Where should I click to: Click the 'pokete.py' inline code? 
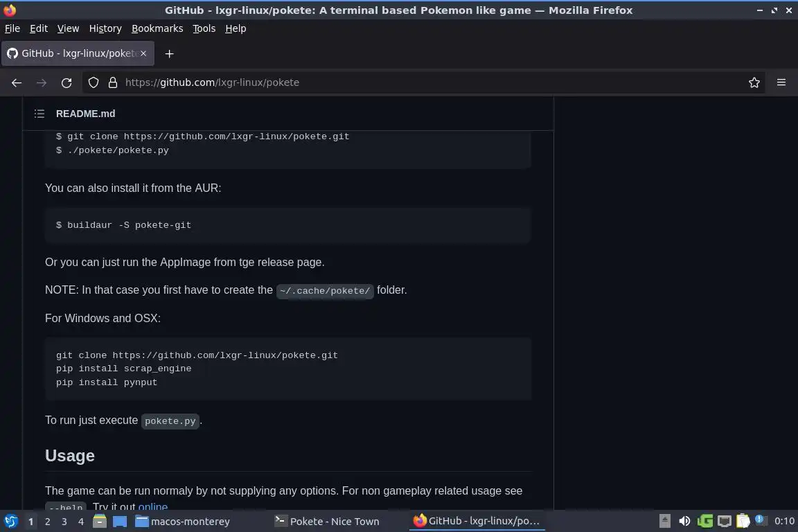pos(170,421)
